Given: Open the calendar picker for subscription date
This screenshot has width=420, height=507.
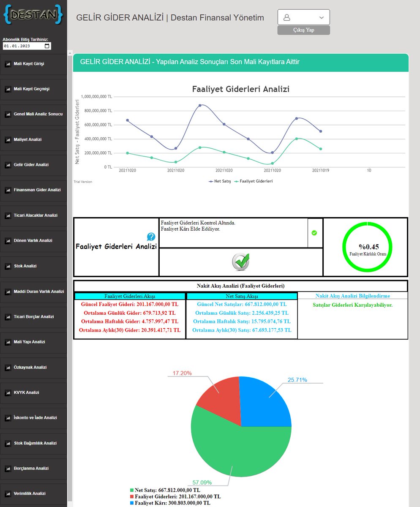Looking at the screenshot, I should pyautogui.click(x=47, y=46).
